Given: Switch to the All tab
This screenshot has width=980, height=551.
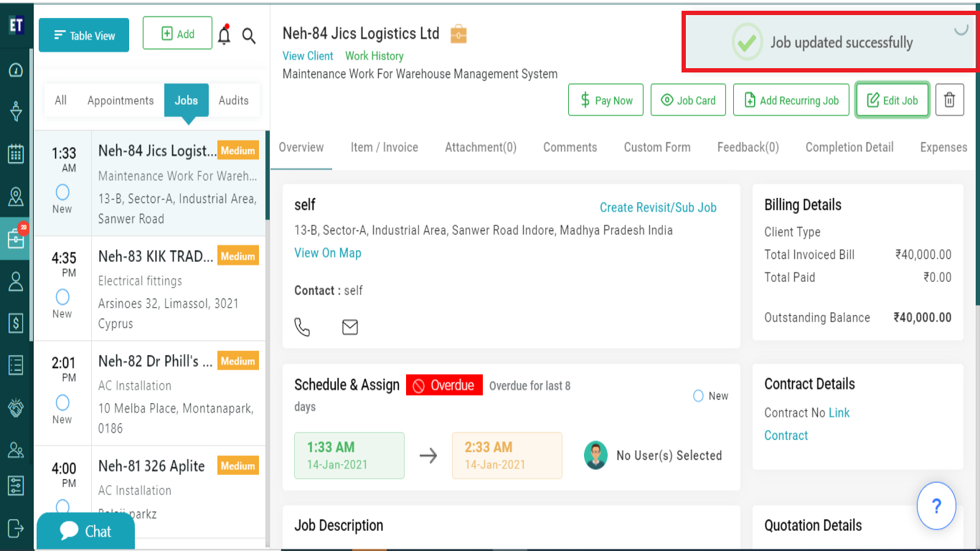Looking at the screenshot, I should pyautogui.click(x=61, y=100).
